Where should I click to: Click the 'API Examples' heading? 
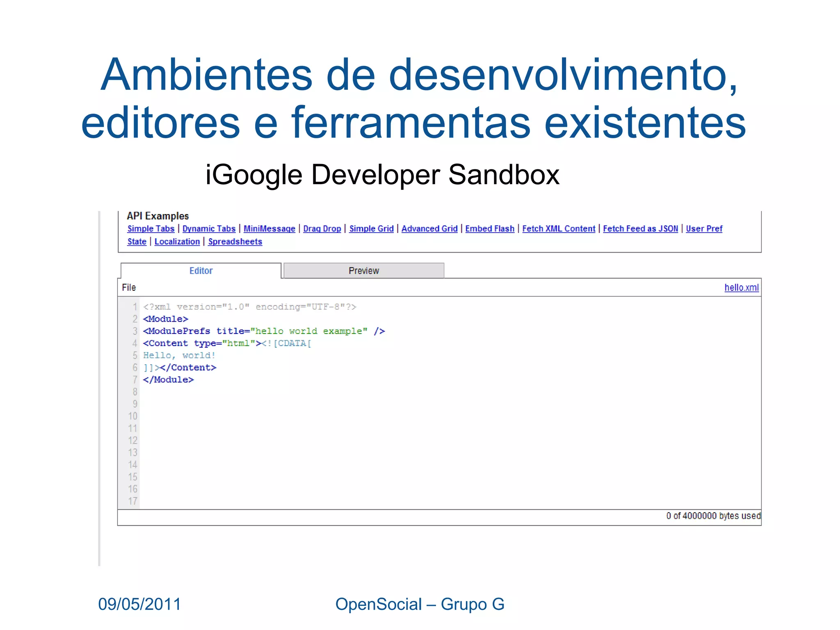(x=158, y=216)
